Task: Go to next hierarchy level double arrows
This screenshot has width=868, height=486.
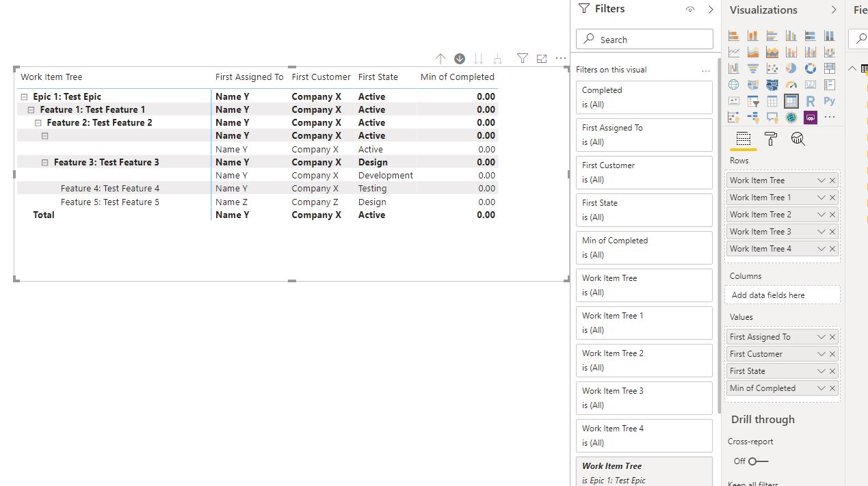Action: (479, 59)
